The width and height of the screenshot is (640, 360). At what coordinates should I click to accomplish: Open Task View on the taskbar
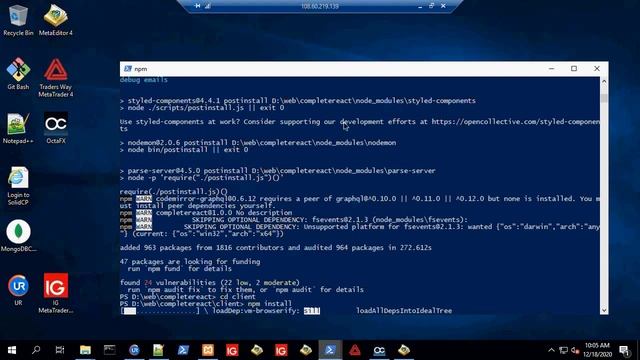pos(60,350)
